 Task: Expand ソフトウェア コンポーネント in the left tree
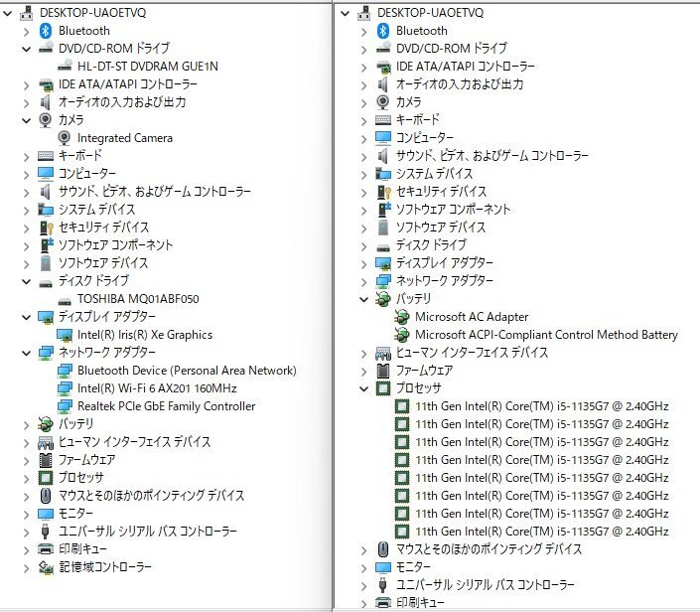pyautogui.click(x=27, y=246)
